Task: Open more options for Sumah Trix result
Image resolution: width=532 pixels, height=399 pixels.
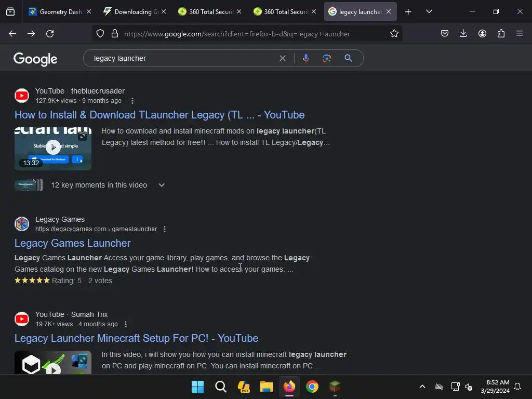Action: 126,324
